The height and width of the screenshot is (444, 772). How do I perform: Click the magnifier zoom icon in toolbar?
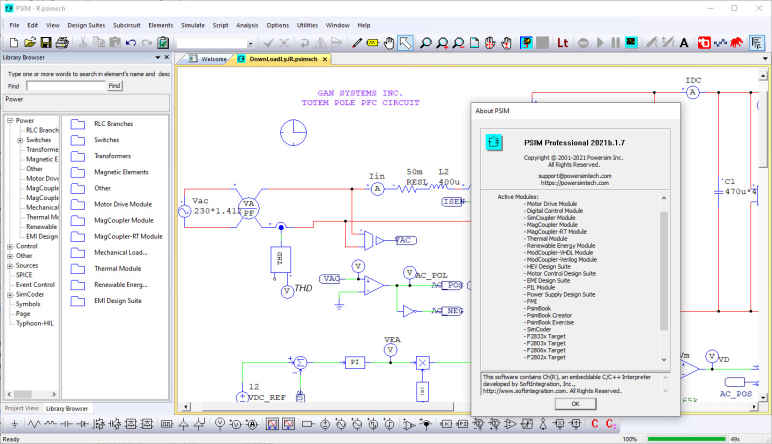[426, 43]
